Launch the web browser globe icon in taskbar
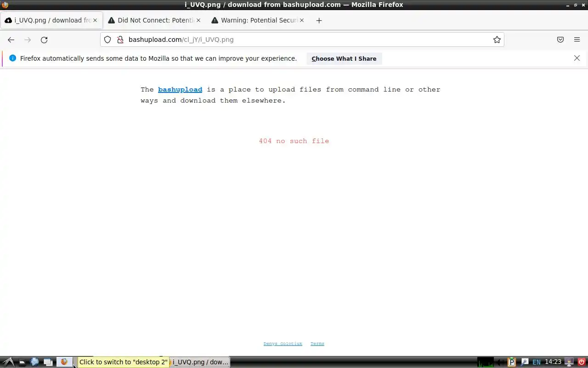Viewport: 588px width, 368px height. tap(34, 362)
